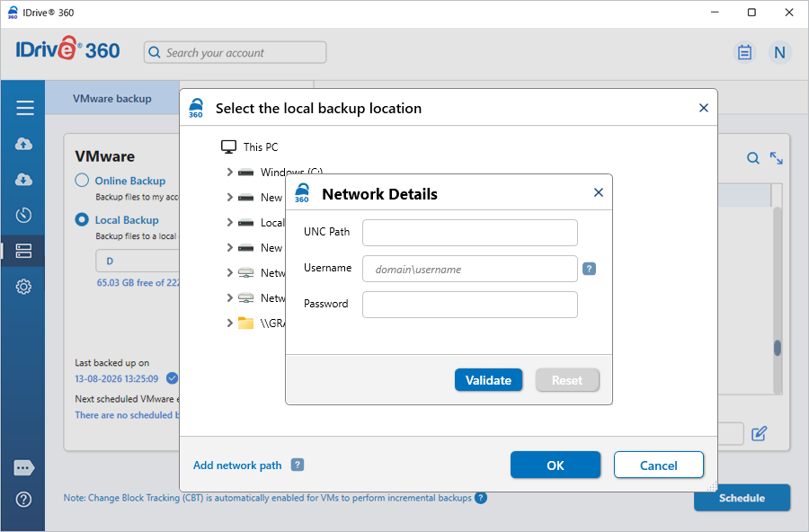This screenshot has height=532, width=809.
Task: Click the help icon after CBT note
Action: pyautogui.click(x=481, y=498)
